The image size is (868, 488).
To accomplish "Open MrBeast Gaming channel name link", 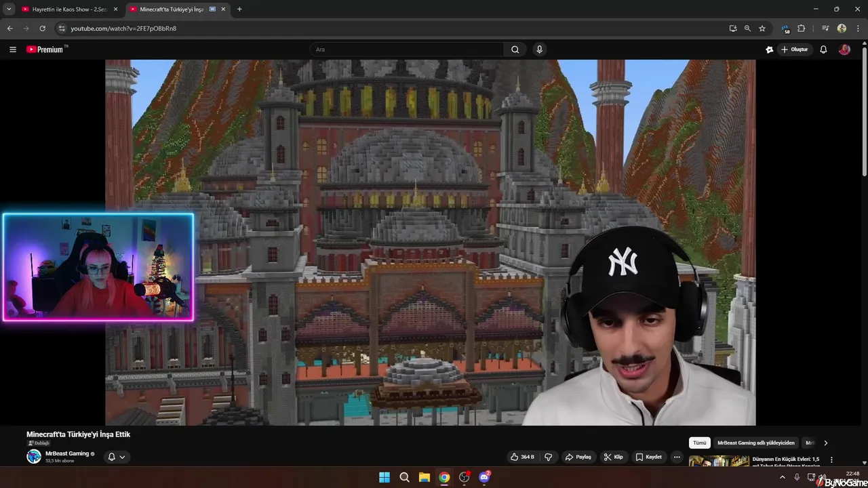I will tap(67, 453).
